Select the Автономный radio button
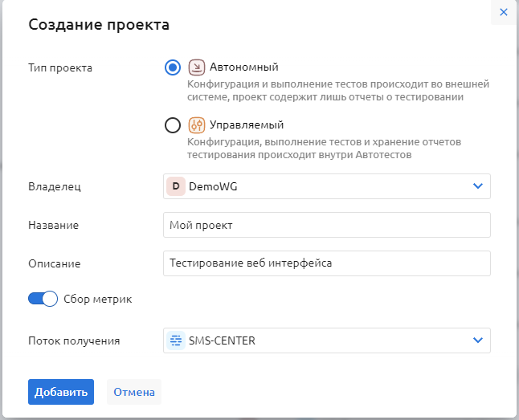The image size is (519, 420). 172,67
